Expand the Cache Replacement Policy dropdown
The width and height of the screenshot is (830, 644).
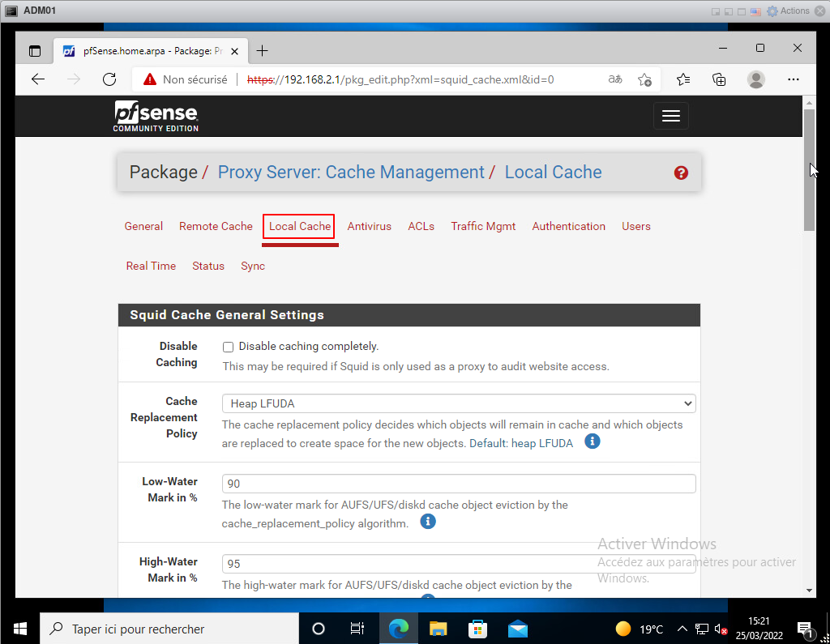point(458,403)
